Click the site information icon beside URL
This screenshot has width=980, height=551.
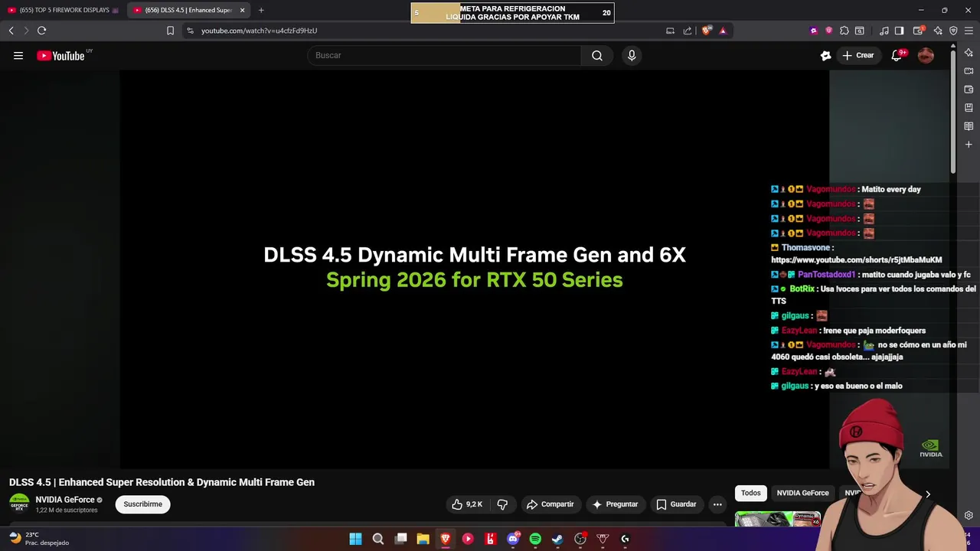[190, 31]
